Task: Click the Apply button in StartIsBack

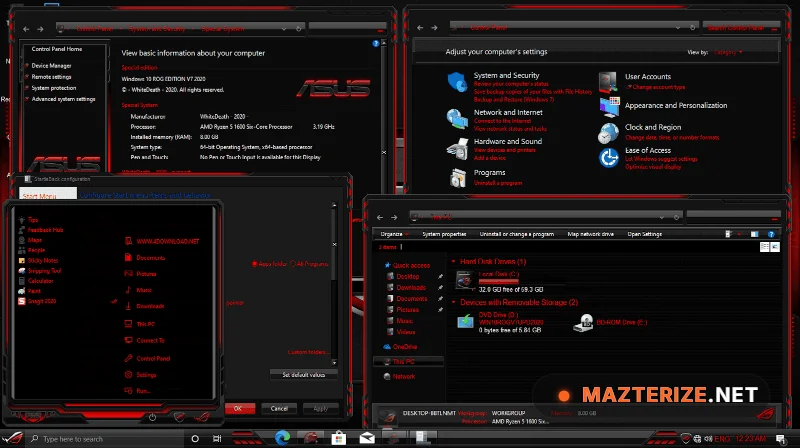Action: pyautogui.click(x=320, y=408)
